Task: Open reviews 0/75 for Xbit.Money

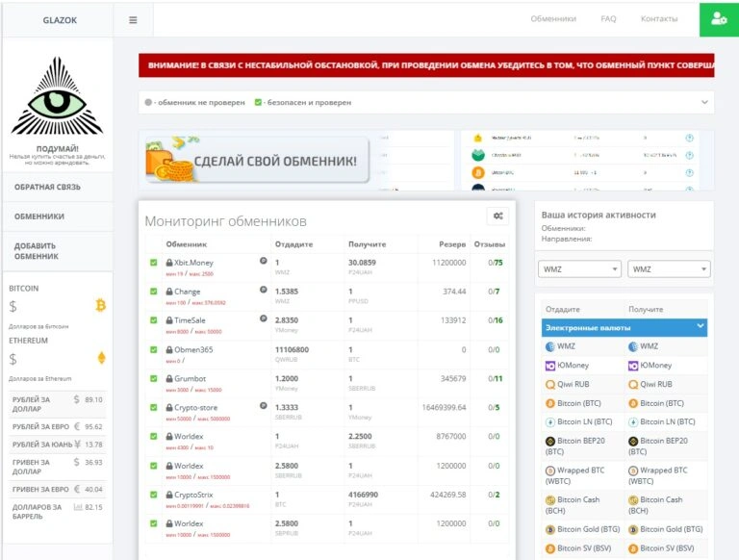Action: tap(496, 263)
